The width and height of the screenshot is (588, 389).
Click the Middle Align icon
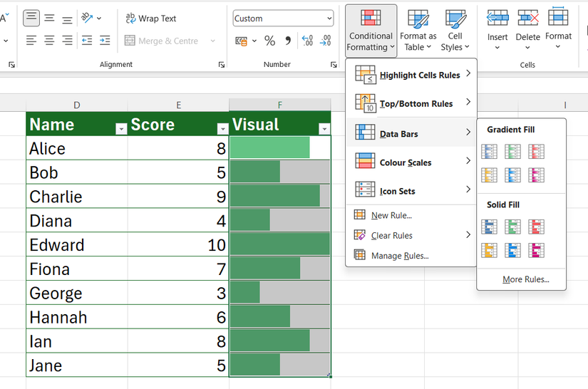tap(49, 18)
